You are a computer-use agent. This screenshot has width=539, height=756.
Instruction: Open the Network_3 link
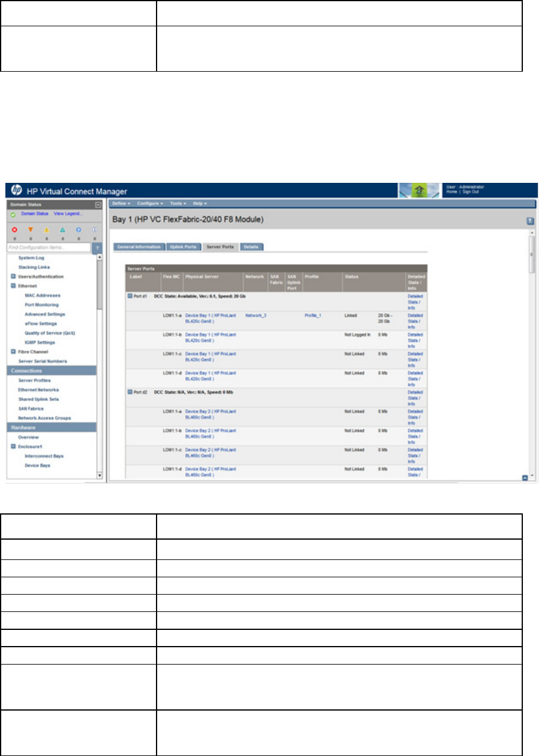point(256,315)
